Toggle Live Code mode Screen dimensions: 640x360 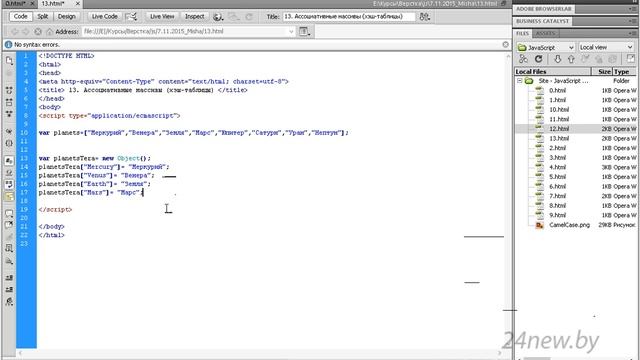[104, 17]
